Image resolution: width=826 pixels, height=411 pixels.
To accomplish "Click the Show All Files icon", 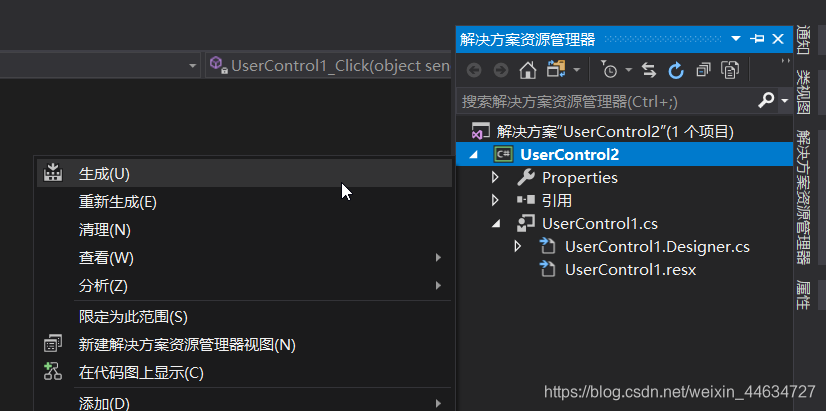I will click(730, 70).
